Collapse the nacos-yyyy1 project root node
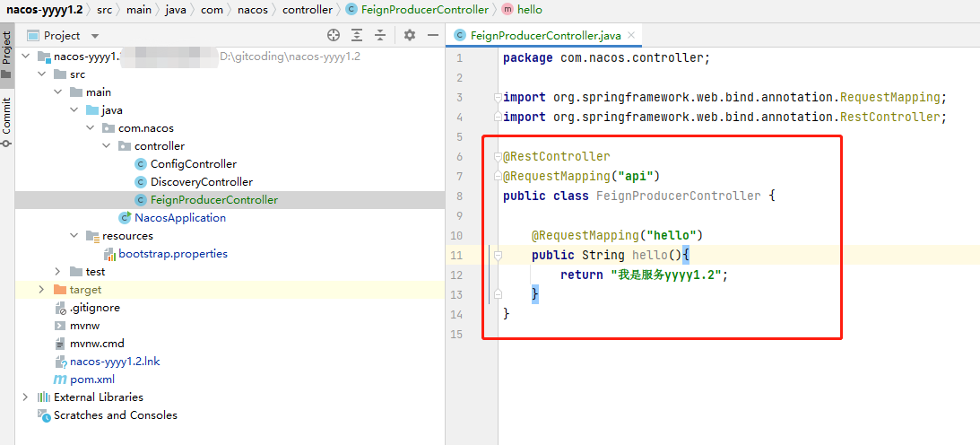The width and height of the screenshot is (980, 445). 26,57
